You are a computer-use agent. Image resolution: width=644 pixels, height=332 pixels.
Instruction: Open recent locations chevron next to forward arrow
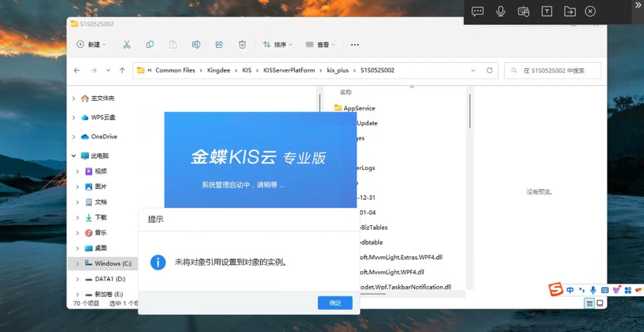point(108,70)
